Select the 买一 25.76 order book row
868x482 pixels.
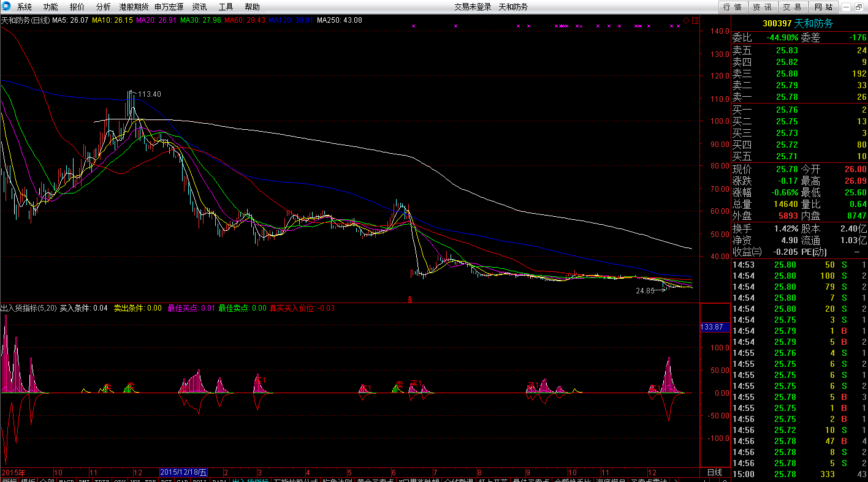[799, 110]
